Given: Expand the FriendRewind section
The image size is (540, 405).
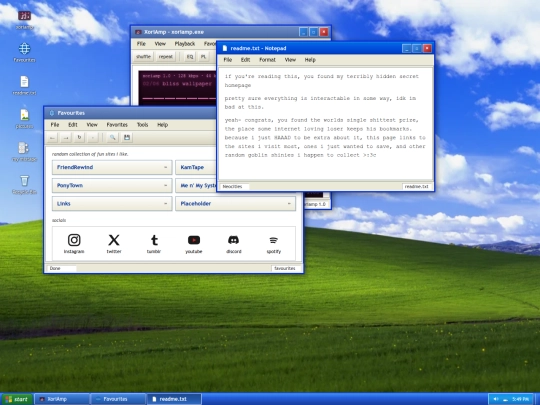Looking at the screenshot, I should click(x=112, y=167).
